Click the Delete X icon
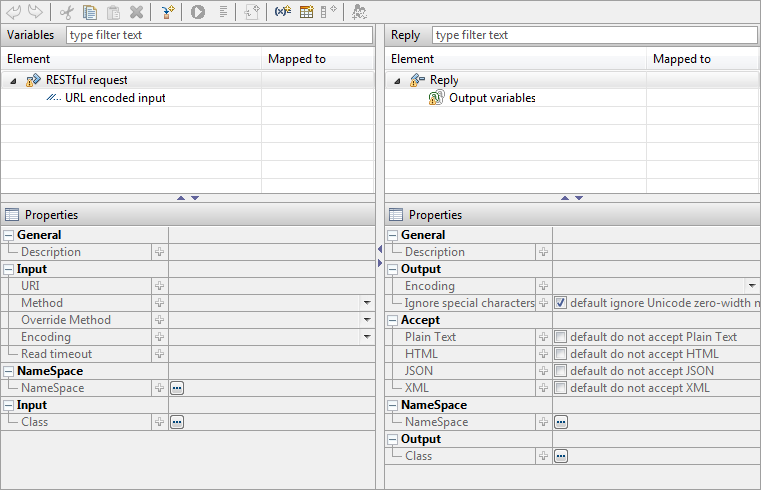 [x=136, y=12]
